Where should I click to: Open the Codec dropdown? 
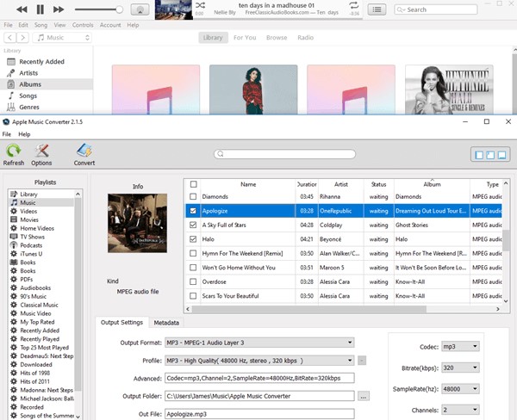coord(460,347)
